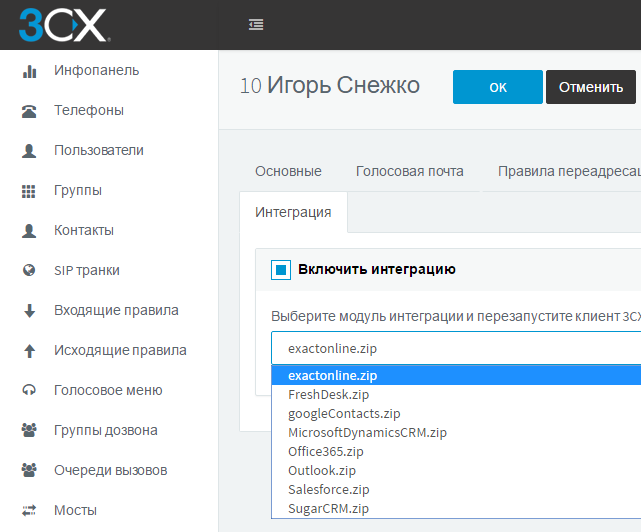Image resolution: width=641 pixels, height=532 pixels.
Task: Toggle the Включить интеграцию checkbox
Action: (281, 270)
